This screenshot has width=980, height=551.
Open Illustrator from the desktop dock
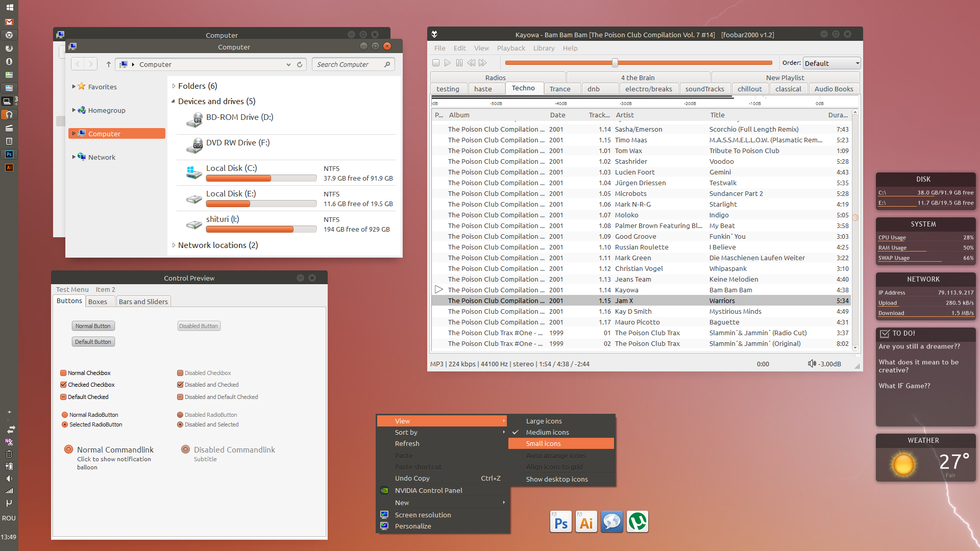pos(586,522)
